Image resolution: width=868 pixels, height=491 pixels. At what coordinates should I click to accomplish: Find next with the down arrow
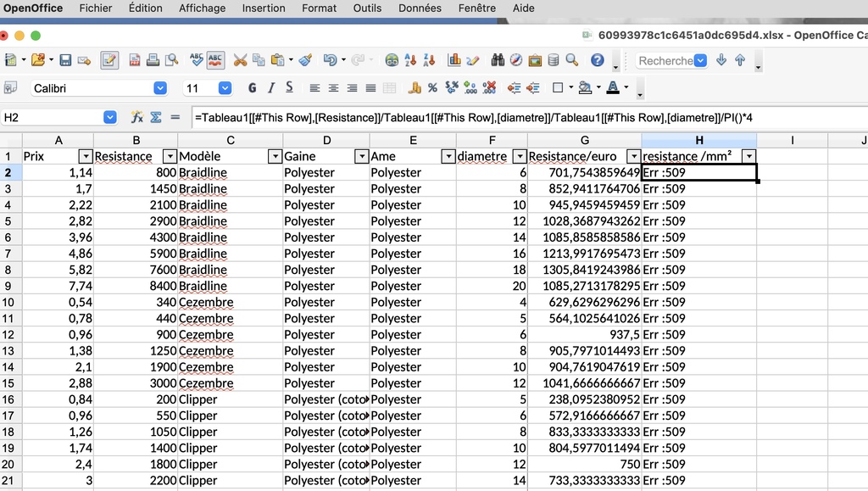[721, 60]
